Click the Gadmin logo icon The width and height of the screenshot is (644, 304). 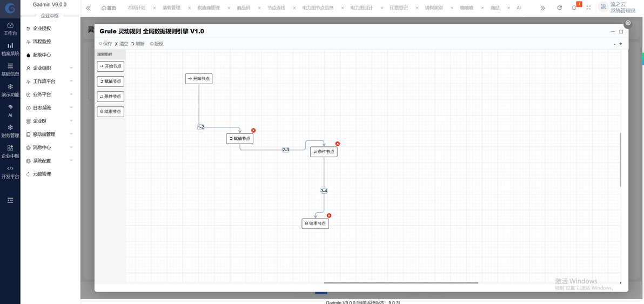pyautogui.click(x=10, y=8)
